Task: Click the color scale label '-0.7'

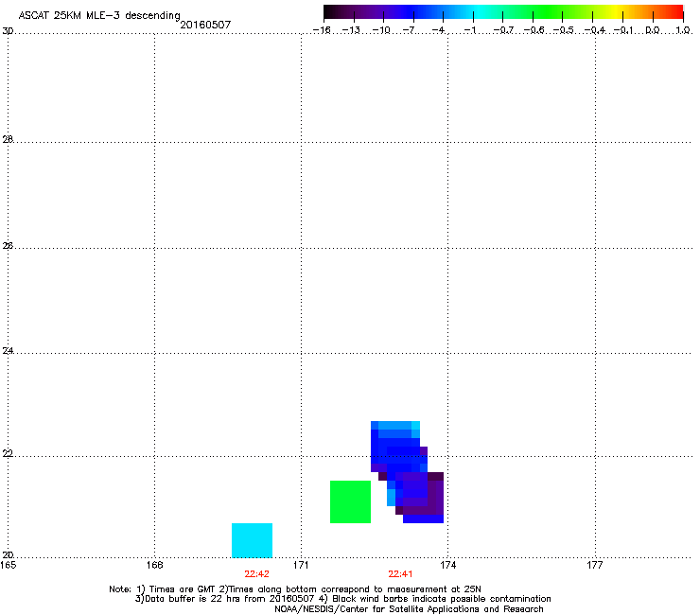Action: tap(503, 30)
